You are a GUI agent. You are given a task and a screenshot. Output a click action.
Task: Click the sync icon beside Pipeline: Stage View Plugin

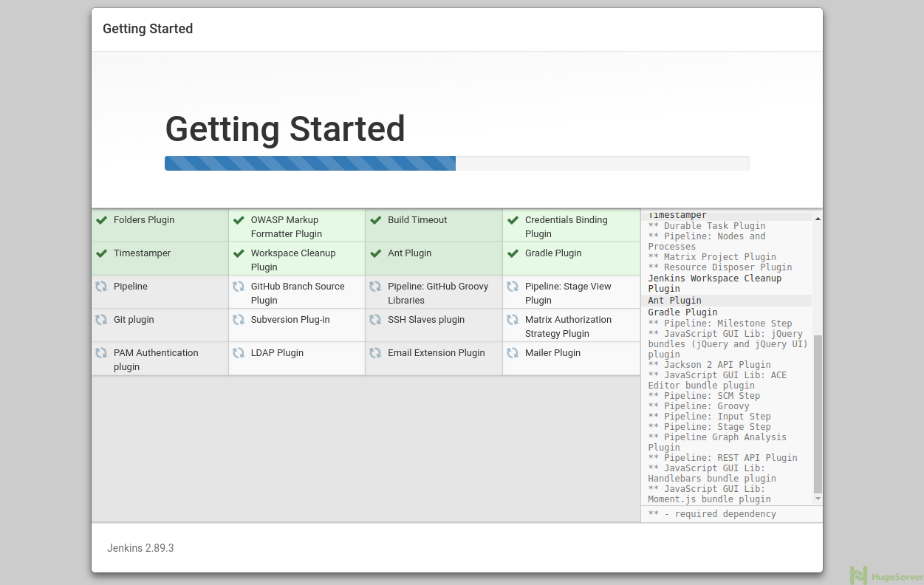pyautogui.click(x=513, y=287)
